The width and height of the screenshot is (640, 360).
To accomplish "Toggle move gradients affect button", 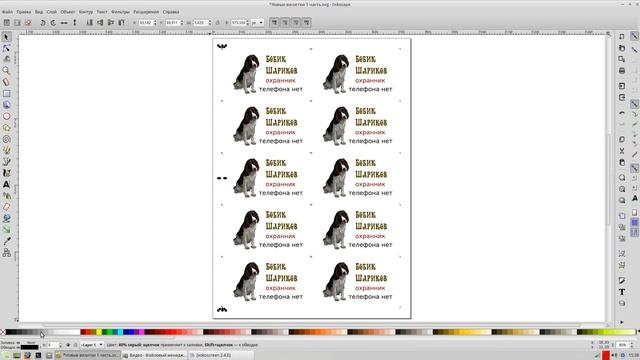I will (x=296, y=22).
